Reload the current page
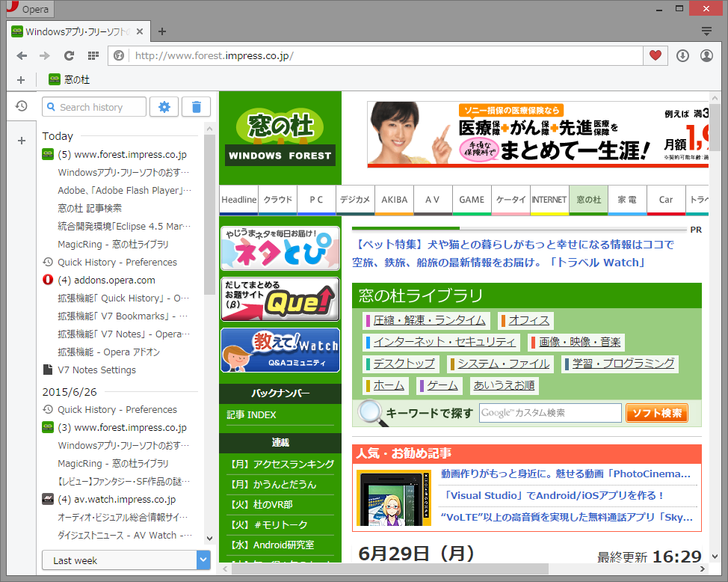728x582 pixels. (x=69, y=55)
